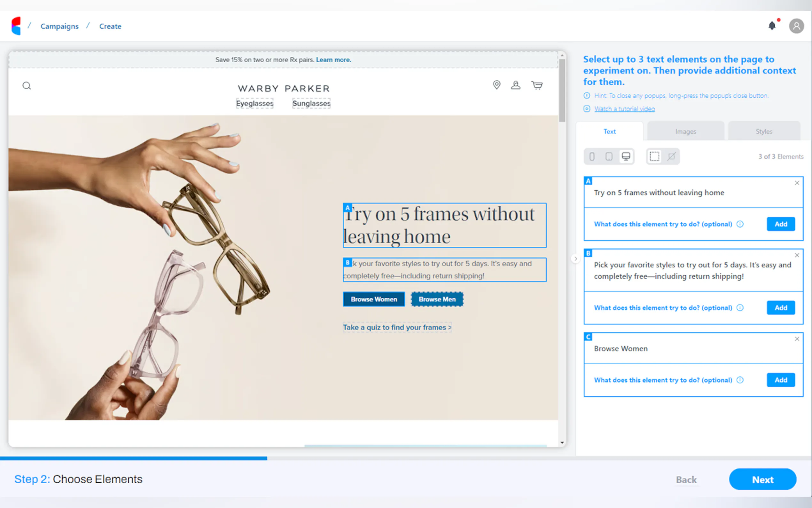Remove element A from the experiment
Viewport: 812px width, 508px height.
point(797,183)
